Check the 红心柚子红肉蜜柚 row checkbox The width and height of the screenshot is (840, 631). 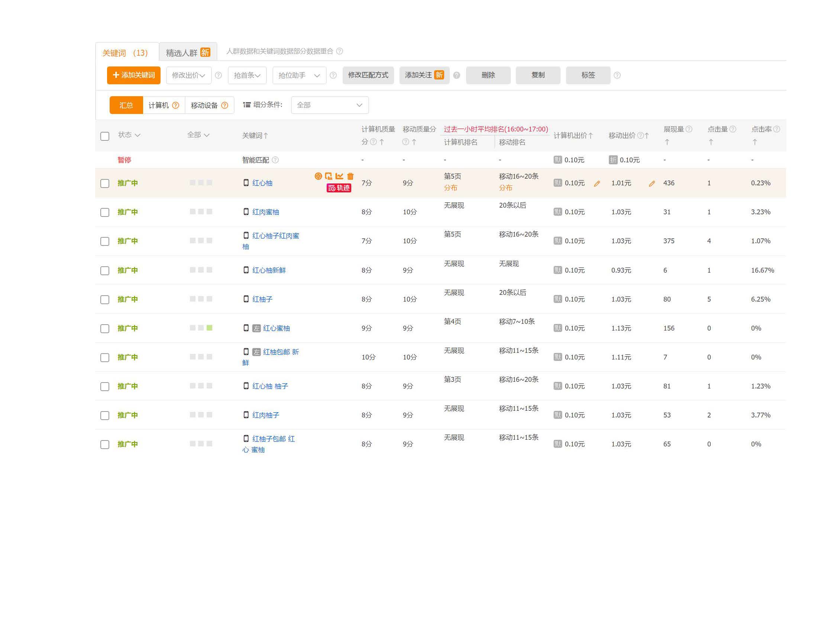point(105,242)
